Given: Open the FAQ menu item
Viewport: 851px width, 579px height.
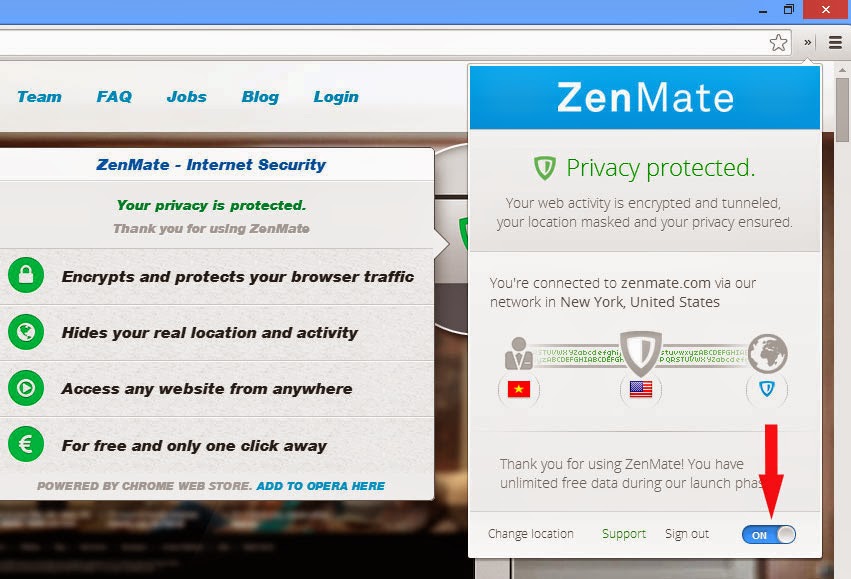Looking at the screenshot, I should point(114,97).
